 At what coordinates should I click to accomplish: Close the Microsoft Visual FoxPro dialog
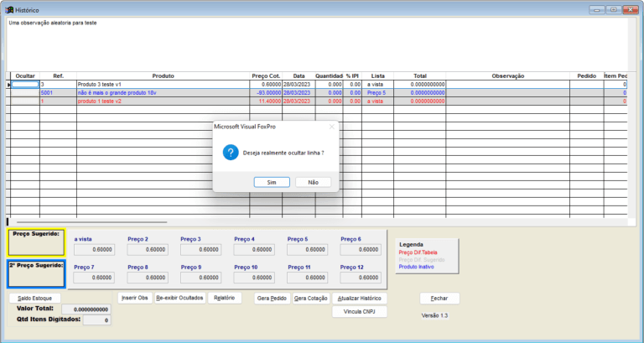pos(331,127)
